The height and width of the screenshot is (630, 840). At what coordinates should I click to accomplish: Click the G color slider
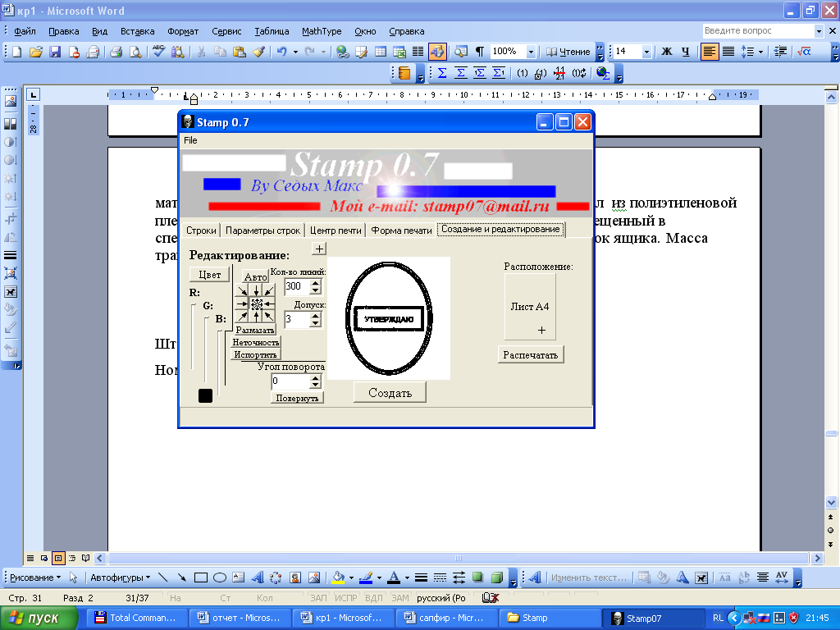(206, 349)
